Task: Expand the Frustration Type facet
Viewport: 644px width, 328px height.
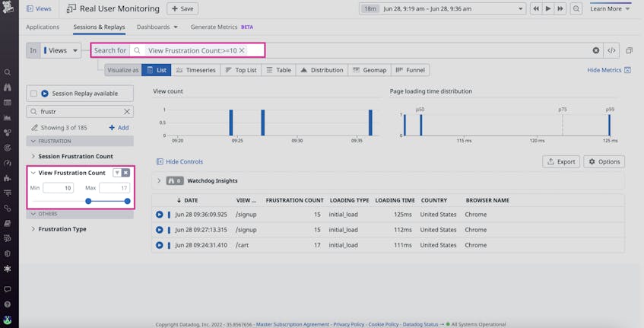Action: (33, 229)
